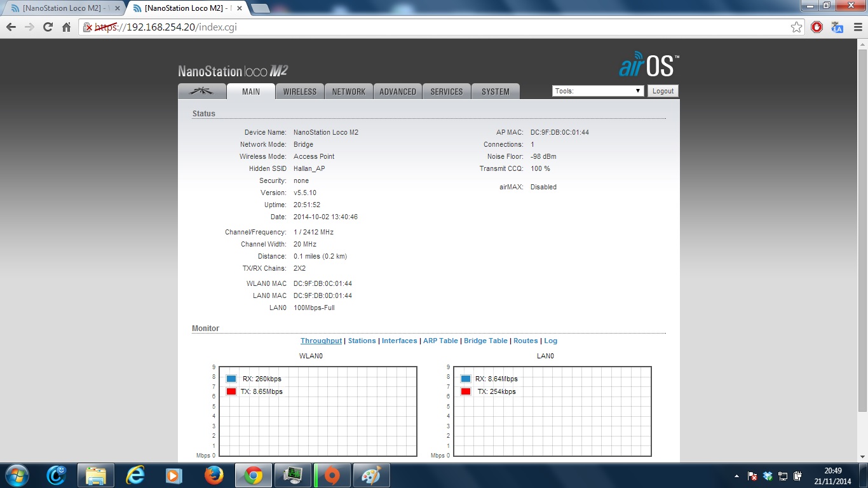This screenshot has width=868, height=488.
Task: Open the Windows Start menu
Action: pyautogui.click(x=16, y=475)
